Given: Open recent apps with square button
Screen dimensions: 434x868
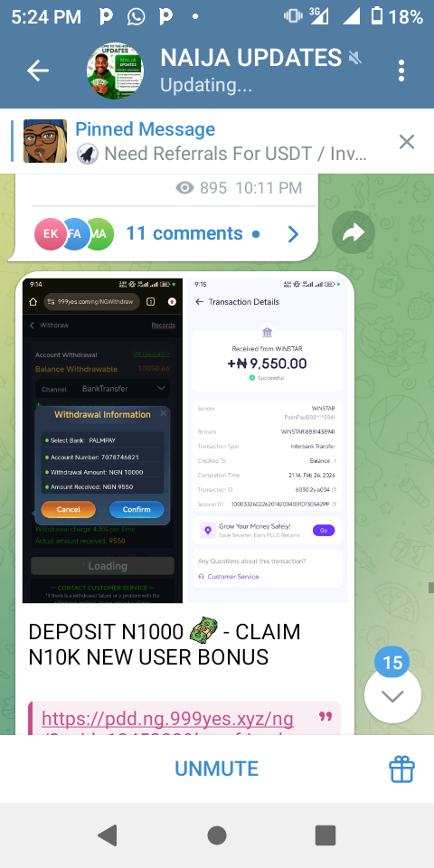Looking at the screenshot, I should click(325, 835).
